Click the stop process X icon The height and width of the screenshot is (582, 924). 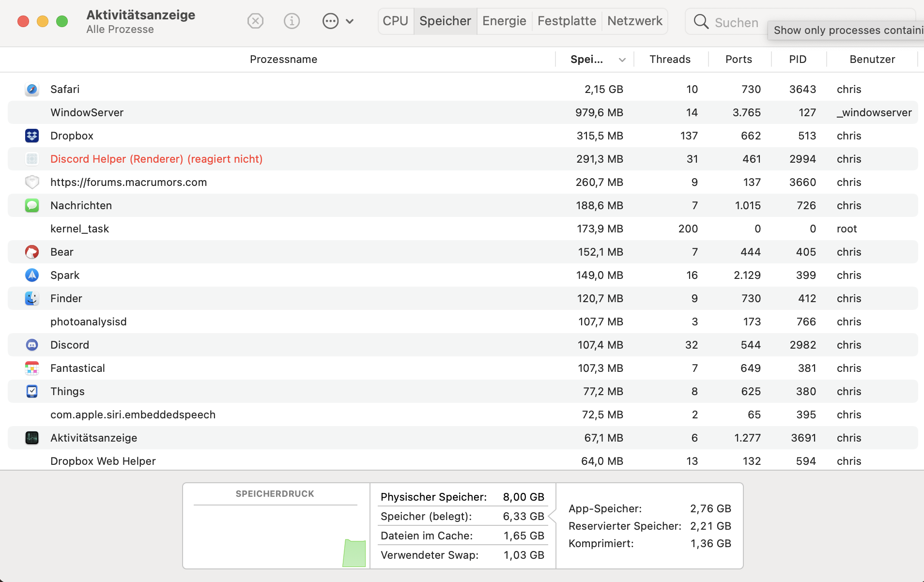click(255, 21)
